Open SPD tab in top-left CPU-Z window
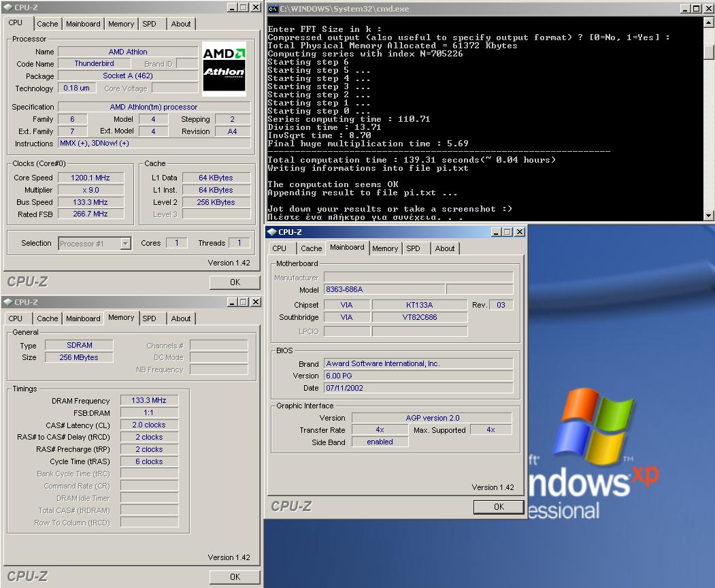Image resolution: width=715 pixels, height=588 pixels. (149, 24)
